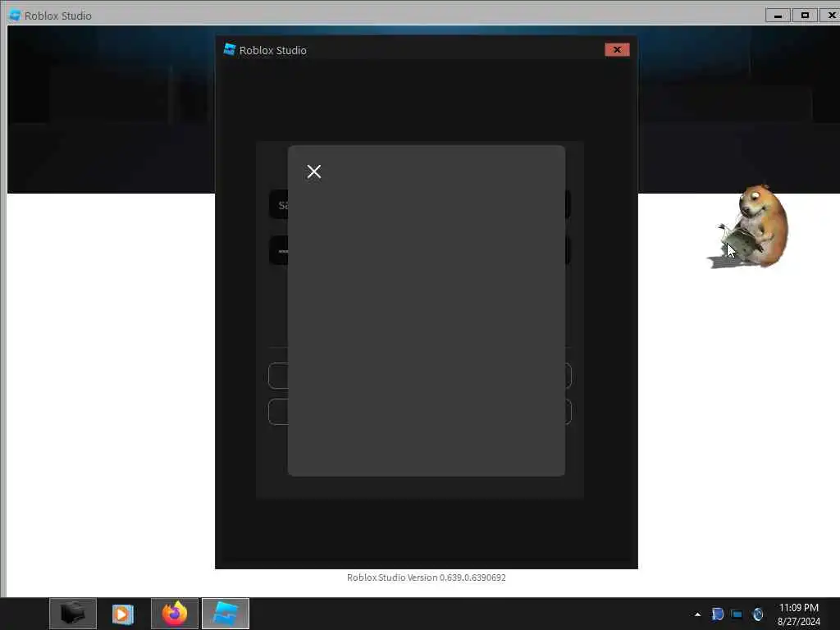Open Firefox from the taskbar

(x=175, y=614)
